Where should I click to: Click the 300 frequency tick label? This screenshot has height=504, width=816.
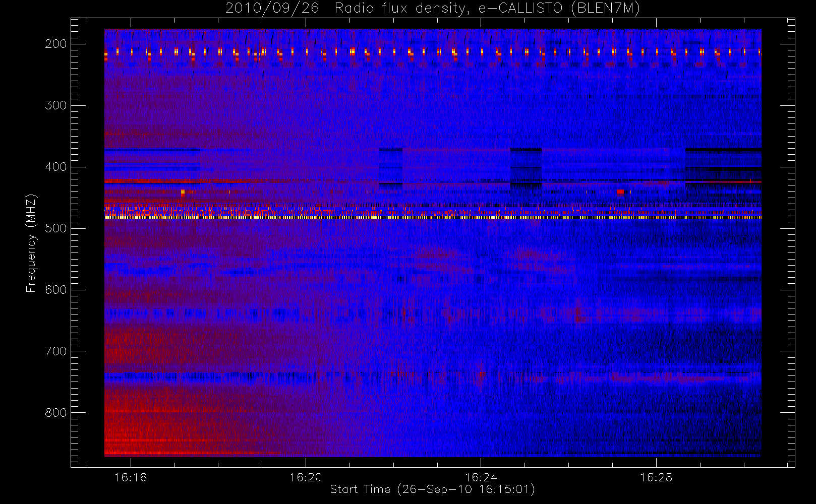55,105
